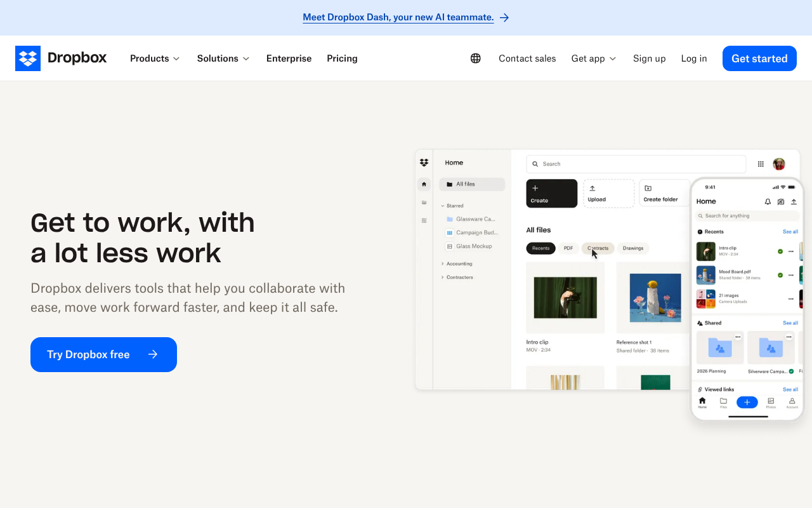Select the bottom icon in the mockup rail
The height and width of the screenshot is (508, 812).
(x=424, y=220)
